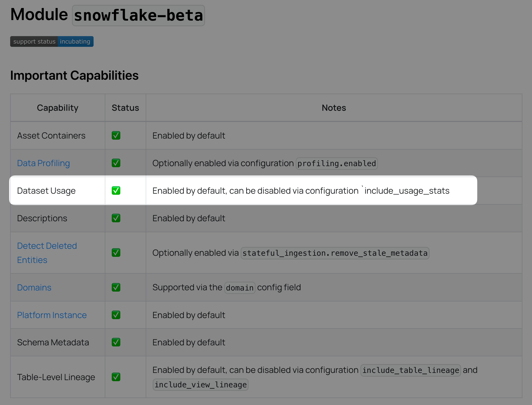Image resolution: width=532 pixels, height=405 pixels.
Task: Click the include_view_lineage code snippet
Action: [x=200, y=384]
